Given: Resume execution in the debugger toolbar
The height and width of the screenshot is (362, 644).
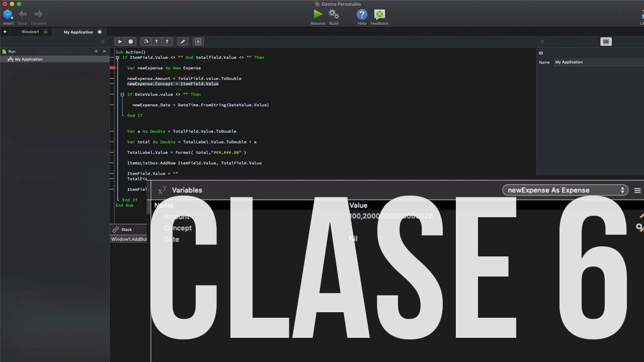Looking at the screenshot, I should point(120,42).
